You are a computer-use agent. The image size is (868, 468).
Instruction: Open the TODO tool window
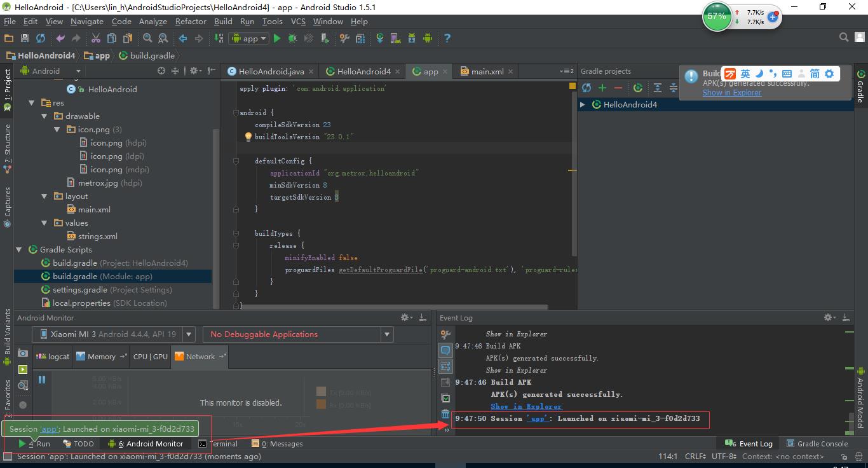click(78, 444)
